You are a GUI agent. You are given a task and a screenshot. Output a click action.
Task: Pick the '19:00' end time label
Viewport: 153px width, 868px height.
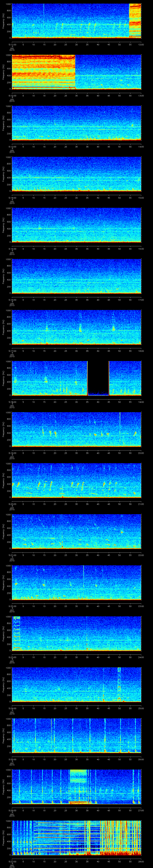[141, 402]
